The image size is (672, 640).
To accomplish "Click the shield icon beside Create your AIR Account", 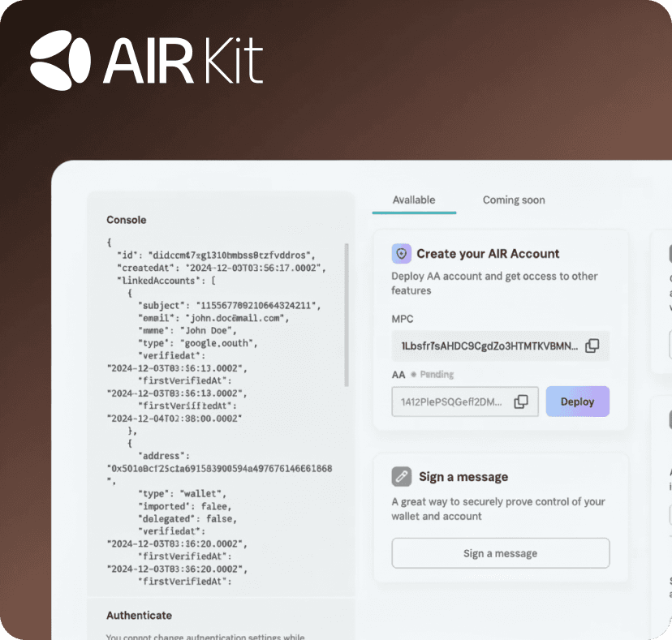I will pos(401,254).
